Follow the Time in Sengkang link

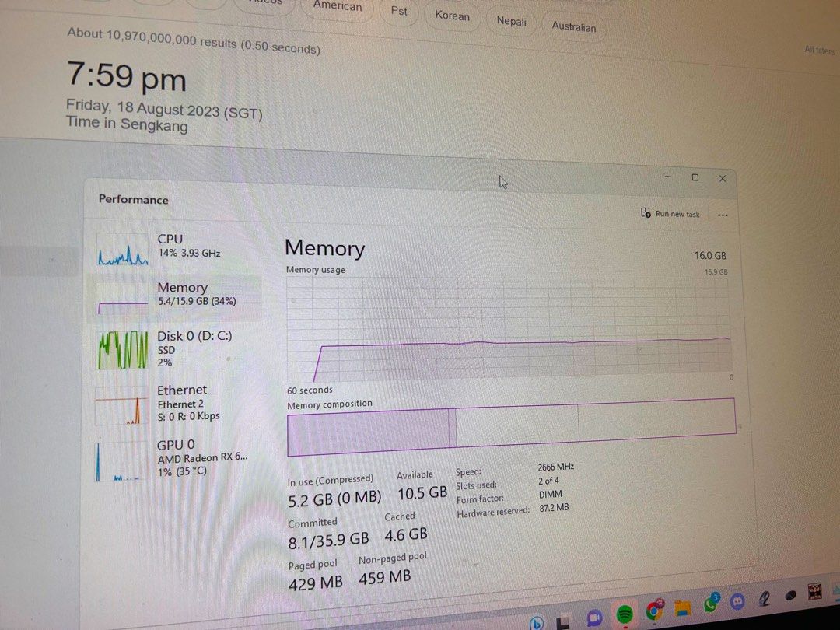point(126,124)
